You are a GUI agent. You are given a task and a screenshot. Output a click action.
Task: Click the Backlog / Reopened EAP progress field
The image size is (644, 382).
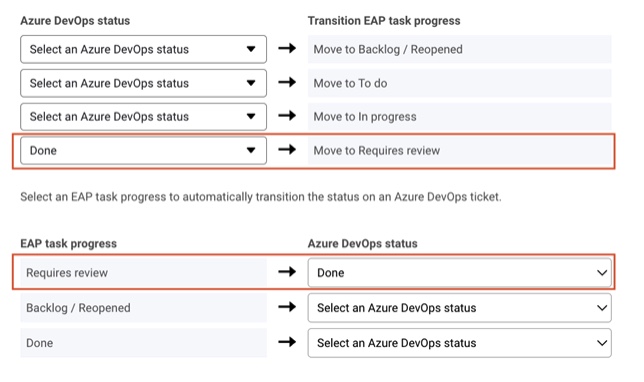(x=143, y=308)
